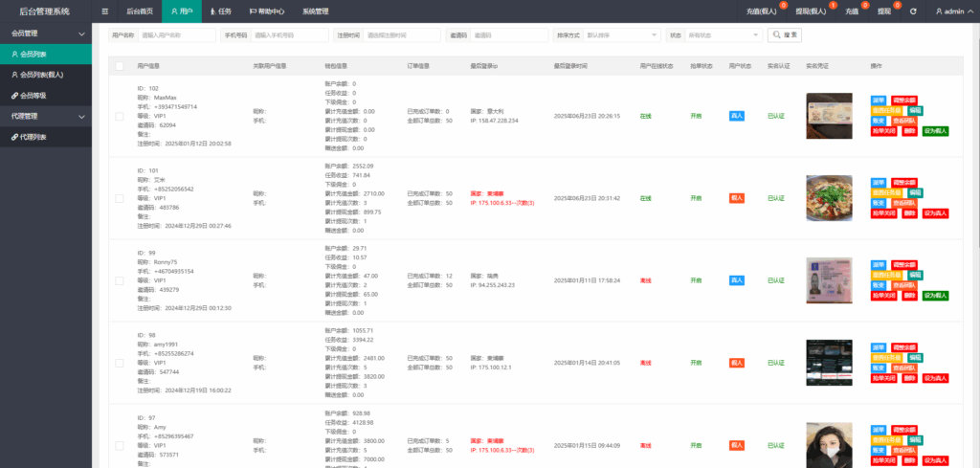980x468 pixels.
Task: Check the row checkbox for user MaxMax
Action: point(119,116)
